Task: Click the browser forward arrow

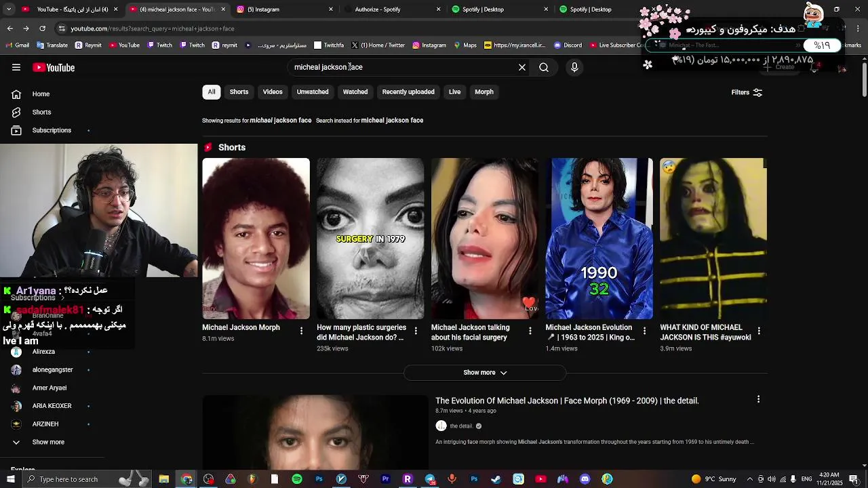Action: [x=26, y=28]
